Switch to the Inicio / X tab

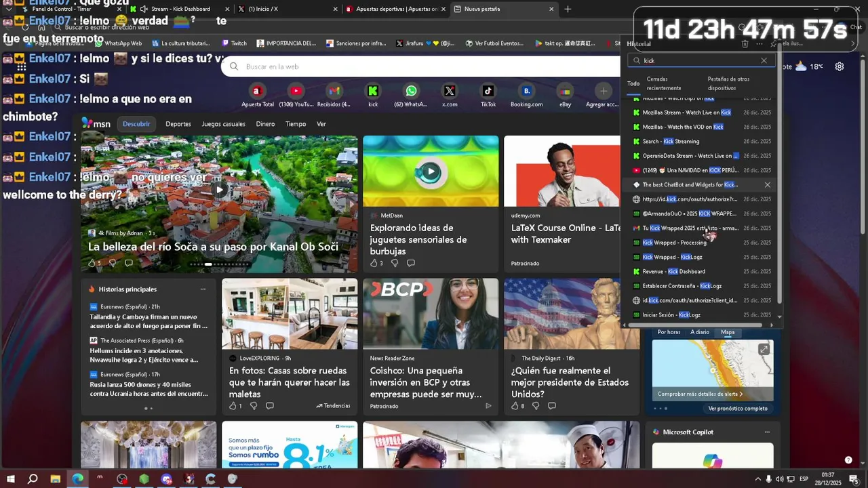coord(288,9)
